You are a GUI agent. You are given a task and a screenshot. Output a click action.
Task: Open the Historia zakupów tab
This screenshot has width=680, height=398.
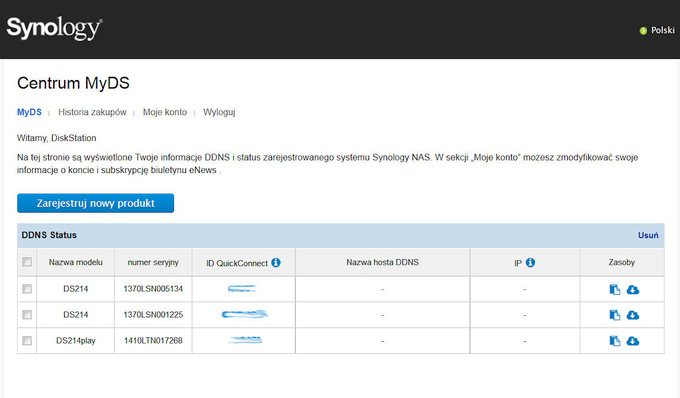click(92, 112)
